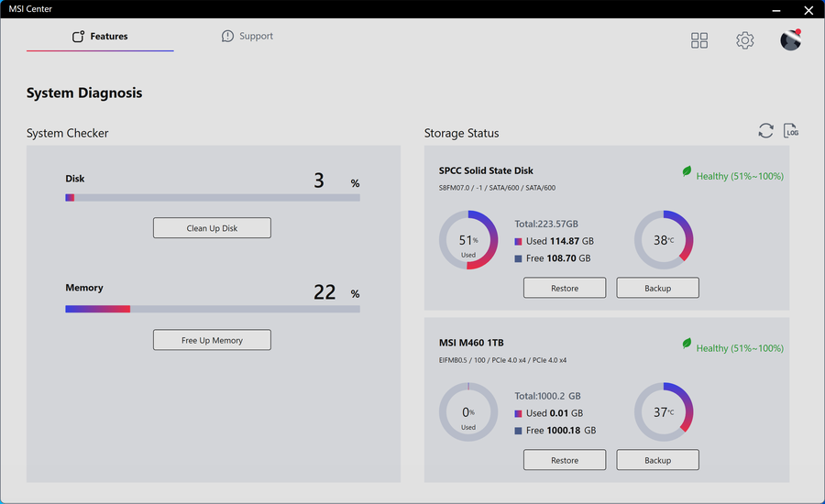This screenshot has width=825, height=504.
Task: Close the MSI Center window
Action: pyautogui.click(x=808, y=10)
